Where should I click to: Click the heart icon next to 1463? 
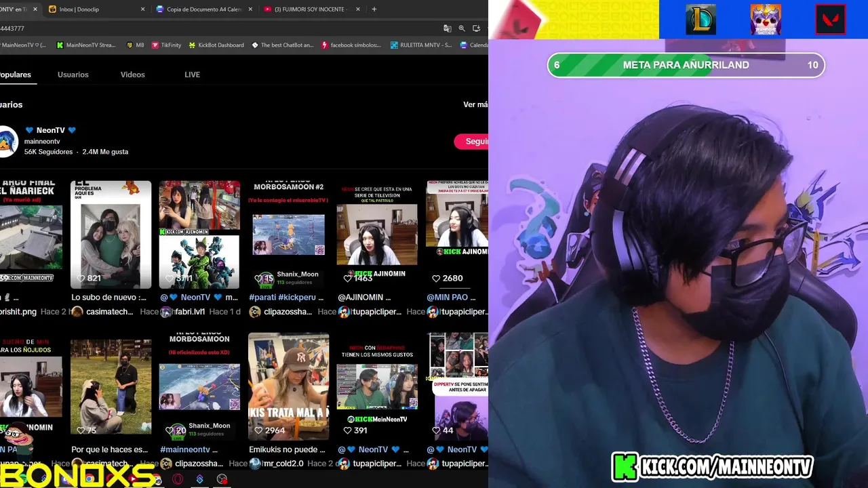(x=347, y=279)
